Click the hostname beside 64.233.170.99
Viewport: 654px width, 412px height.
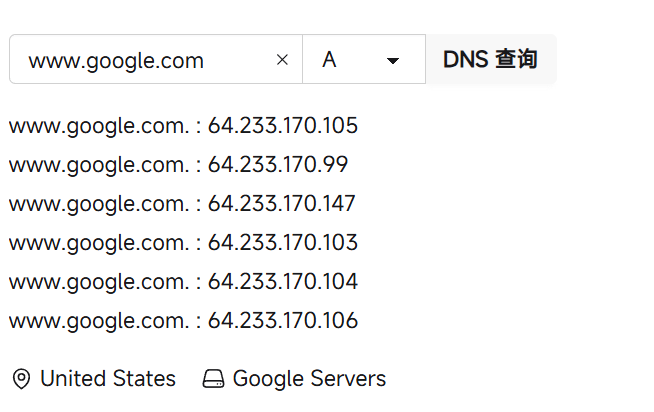pos(98,165)
